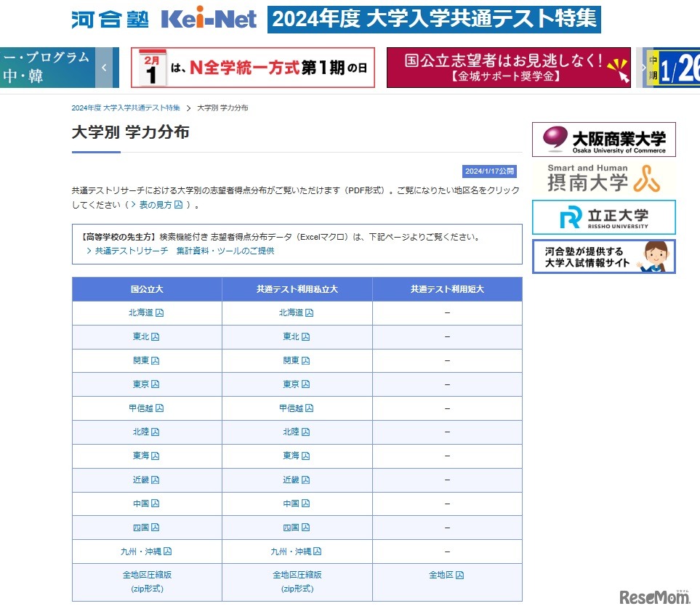Click the 大学別 学力分布 page heading
700x614 pixels.
click(x=130, y=132)
